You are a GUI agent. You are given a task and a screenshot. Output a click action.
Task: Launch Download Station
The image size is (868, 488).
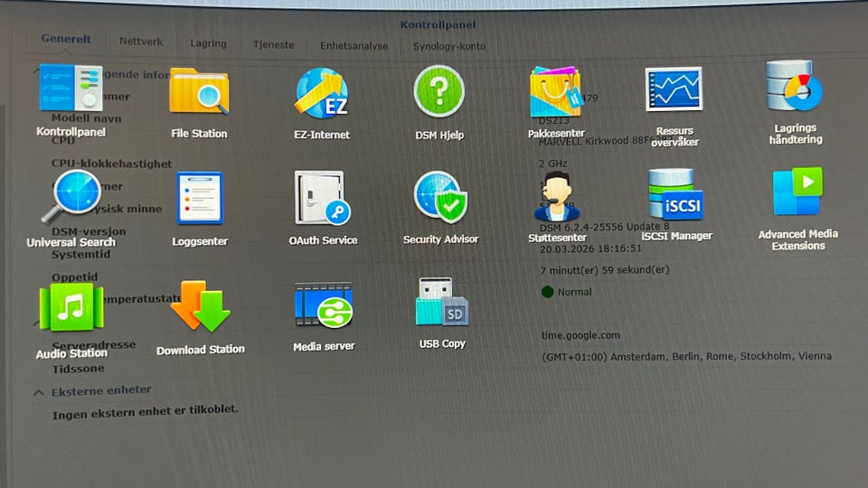pos(201,306)
